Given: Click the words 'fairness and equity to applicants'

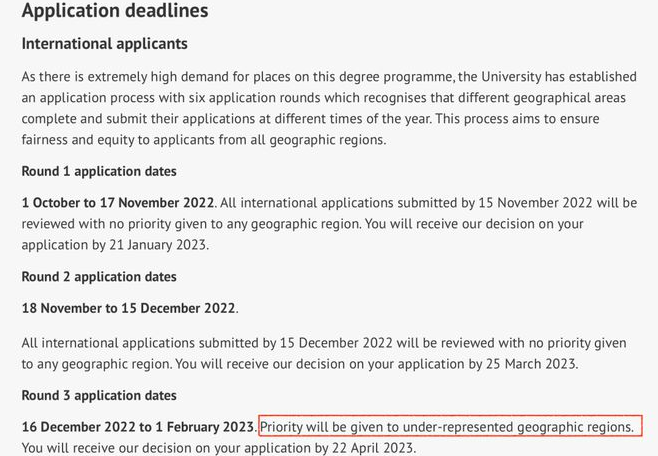Looking at the screenshot, I should point(118,140).
